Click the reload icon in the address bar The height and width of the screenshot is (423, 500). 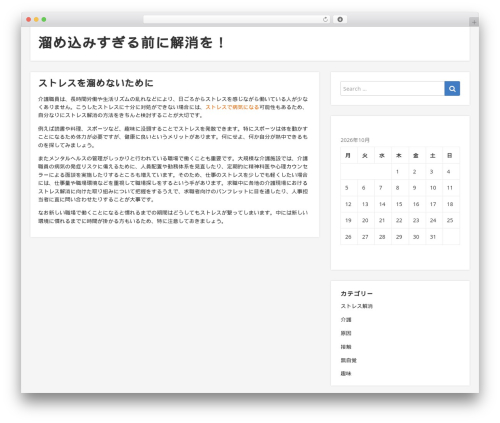click(x=325, y=20)
